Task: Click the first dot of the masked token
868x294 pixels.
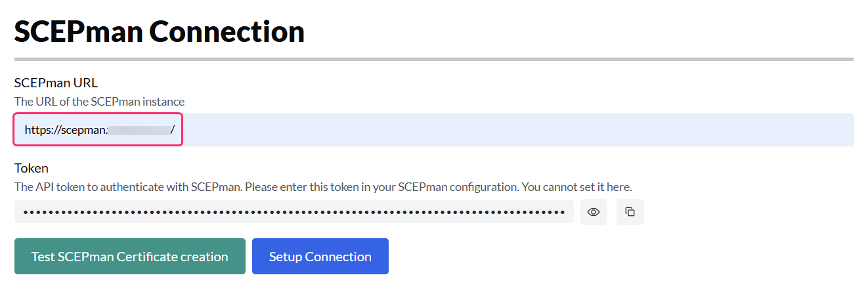Action: point(26,212)
